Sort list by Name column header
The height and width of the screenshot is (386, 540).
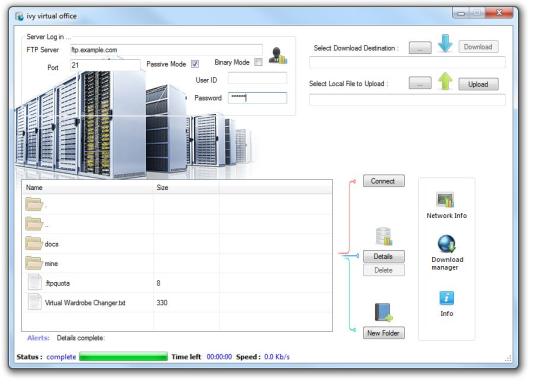89,188
